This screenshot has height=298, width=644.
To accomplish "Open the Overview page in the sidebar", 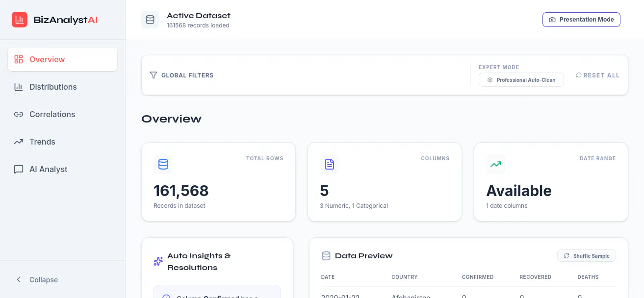I will pos(62,59).
